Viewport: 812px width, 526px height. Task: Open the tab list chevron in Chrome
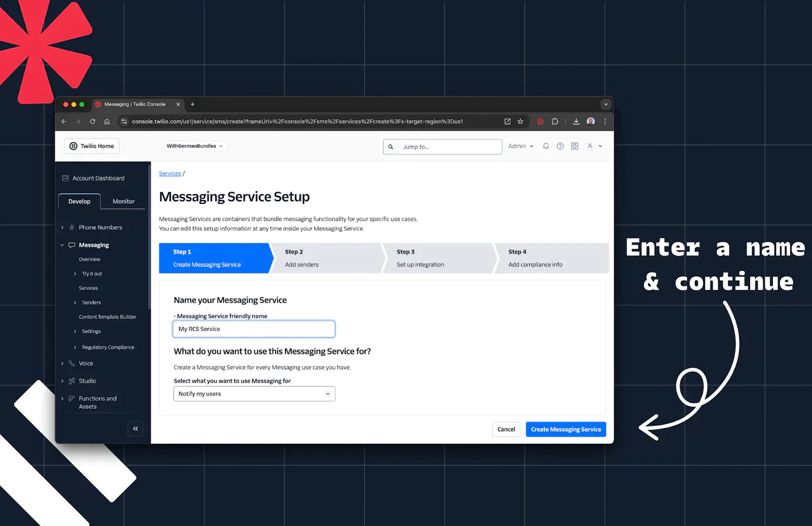[x=605, y=104]
